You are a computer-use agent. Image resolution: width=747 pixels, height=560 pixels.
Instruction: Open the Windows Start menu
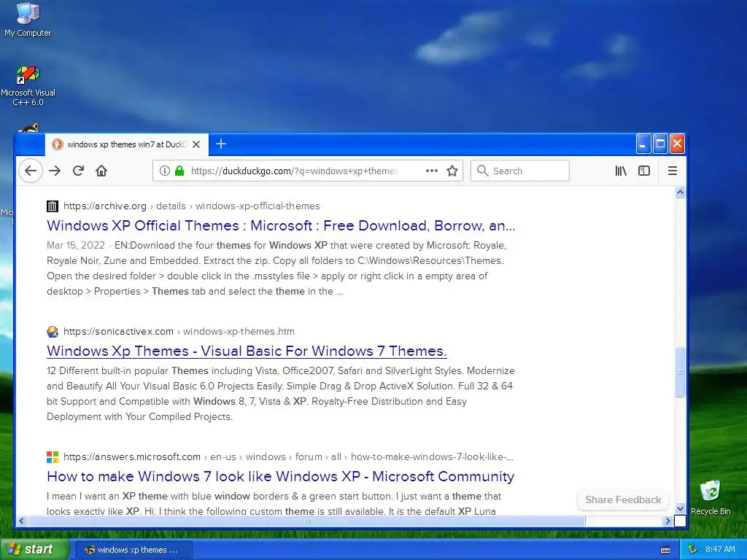[x=34, y=549]
